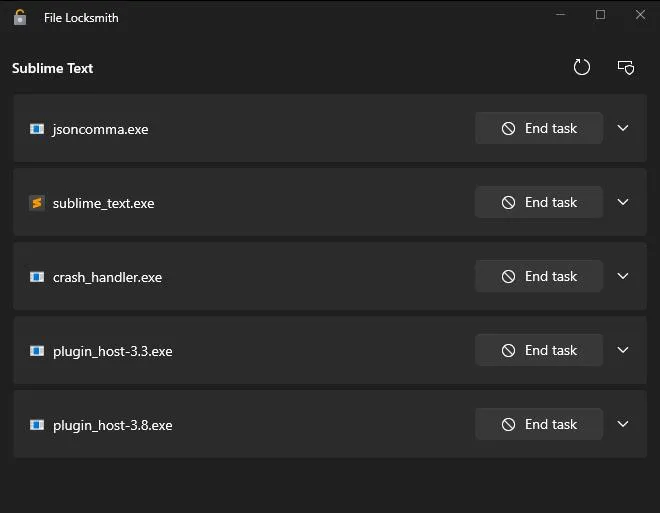The height and width of the screenshot is (513, 660).
Task: Expand the crash_handler.exe row chevron
Action: [x=623, y=276]
